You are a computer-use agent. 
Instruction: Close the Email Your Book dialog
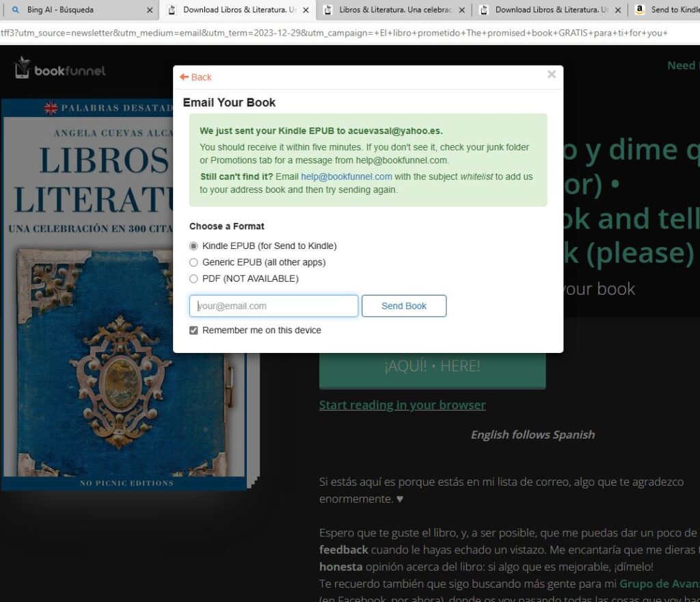(x=552, y=74)
